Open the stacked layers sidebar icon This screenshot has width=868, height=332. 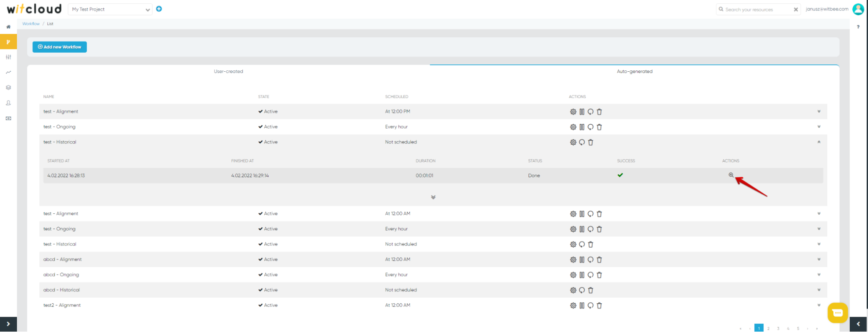pos(8,88)
